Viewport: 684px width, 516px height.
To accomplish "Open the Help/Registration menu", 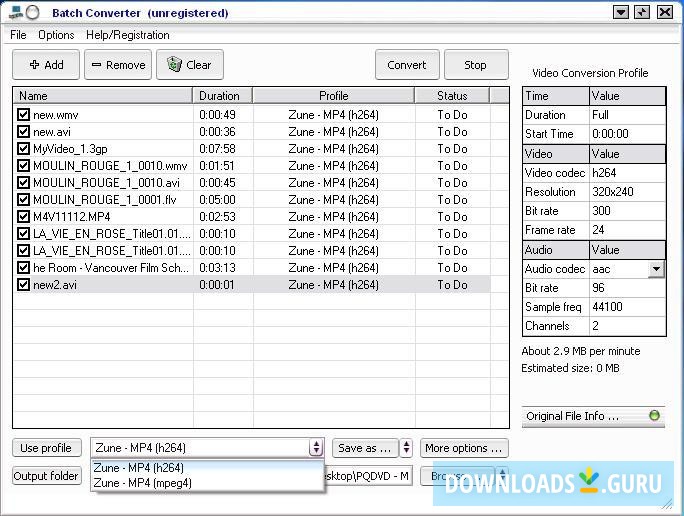I will point(128,35).
